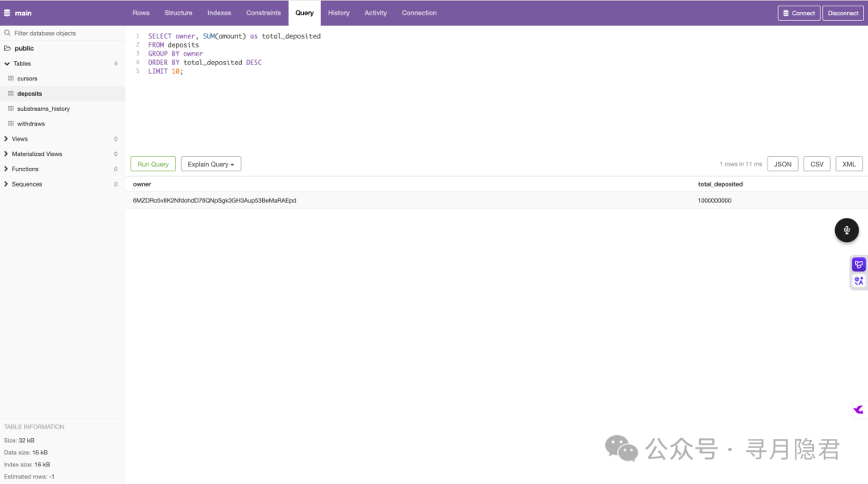Click the table icon beside cursors
Image resolution: width=868 pixels, height=484 pixels.
(x=10, y=79)
